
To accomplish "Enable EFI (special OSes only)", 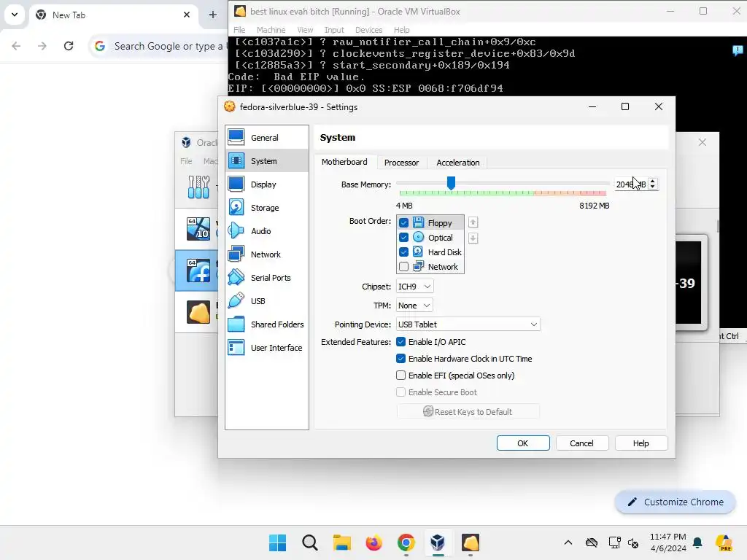I will tap(400, 376).
